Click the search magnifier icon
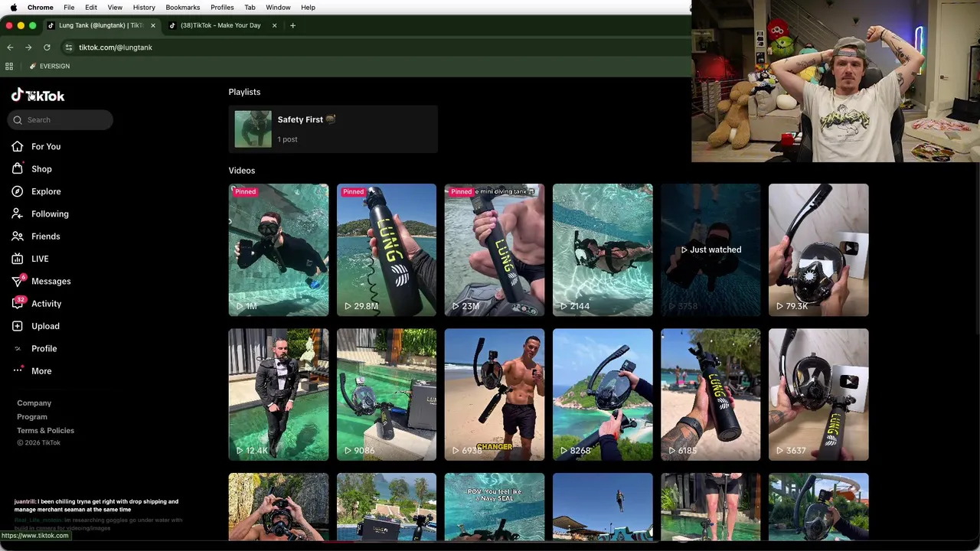This screenshot has width=980, height=551. 18,119
